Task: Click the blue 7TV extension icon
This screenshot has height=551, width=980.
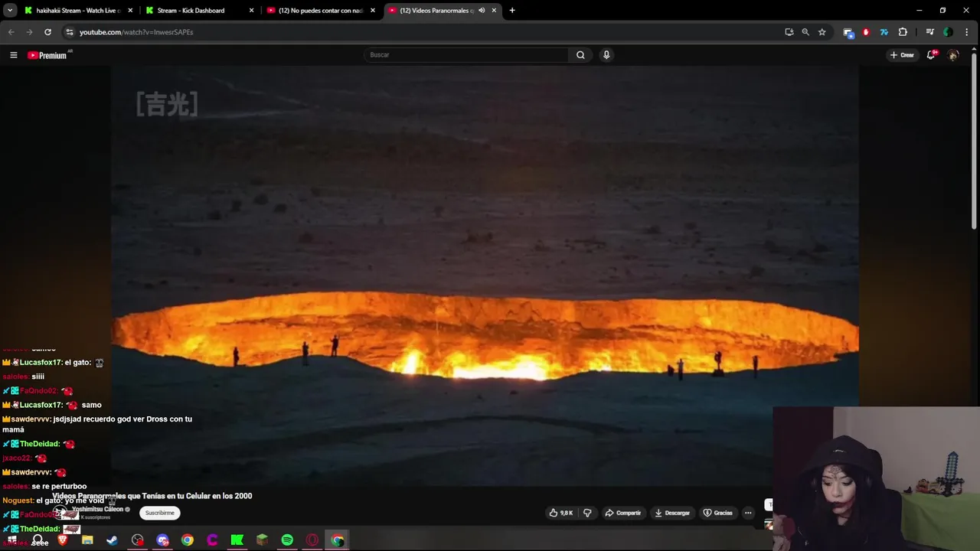Action: 884,32
